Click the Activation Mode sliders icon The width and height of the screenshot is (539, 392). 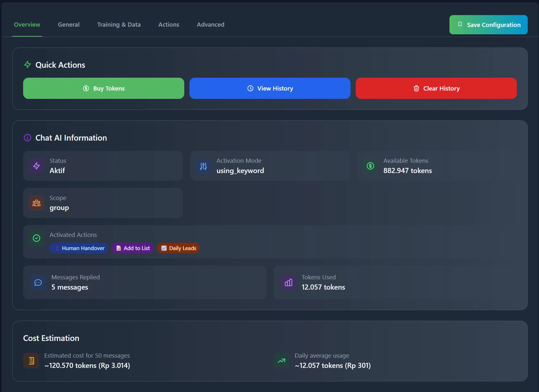tap(204, 166)
